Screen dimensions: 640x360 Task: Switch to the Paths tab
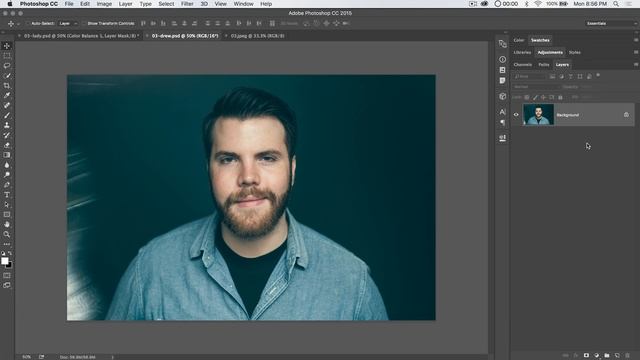coord(544,64)
